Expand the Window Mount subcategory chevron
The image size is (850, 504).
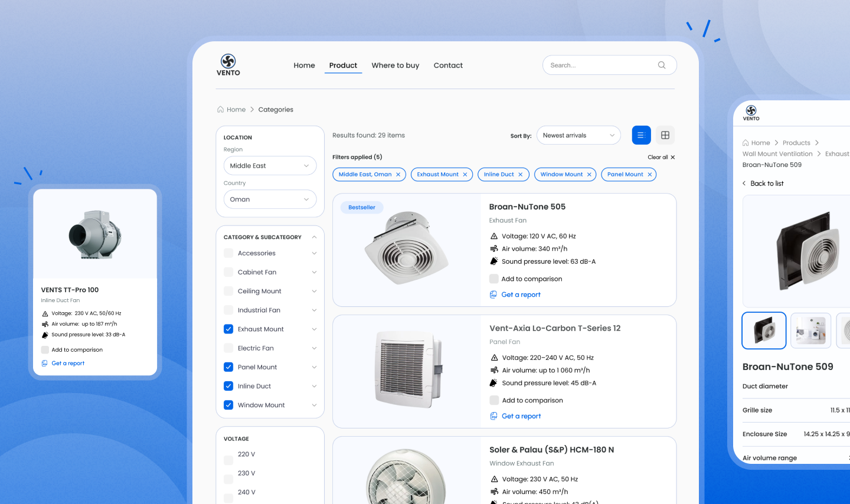coord(314,405)
